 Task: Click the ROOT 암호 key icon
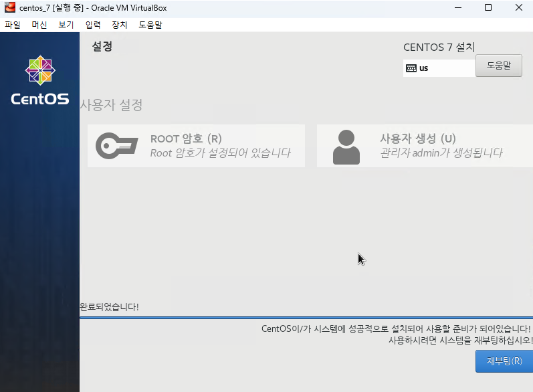[x=116, y=146]
